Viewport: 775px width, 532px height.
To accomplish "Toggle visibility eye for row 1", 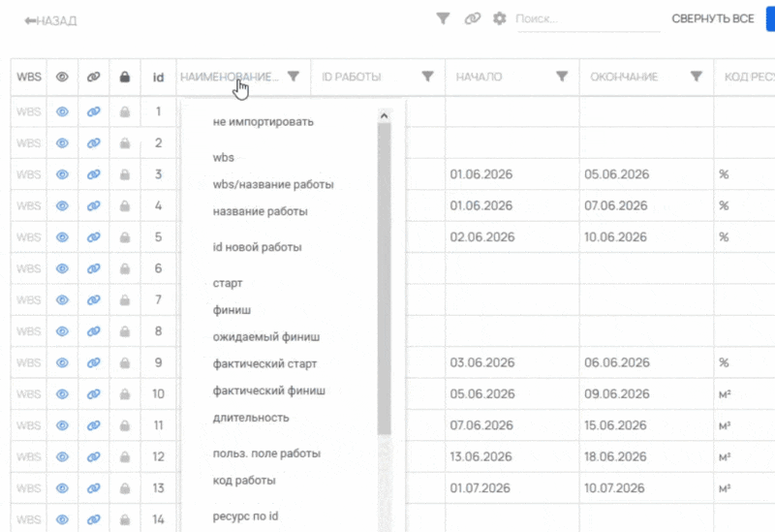I will tap(62, 111).
